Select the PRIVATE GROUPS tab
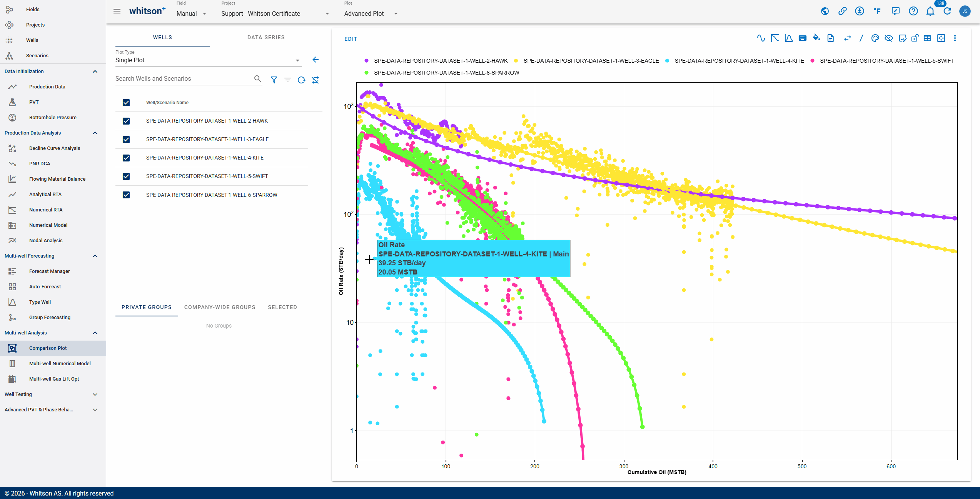The image size is (980, 499). coord(147,307)
